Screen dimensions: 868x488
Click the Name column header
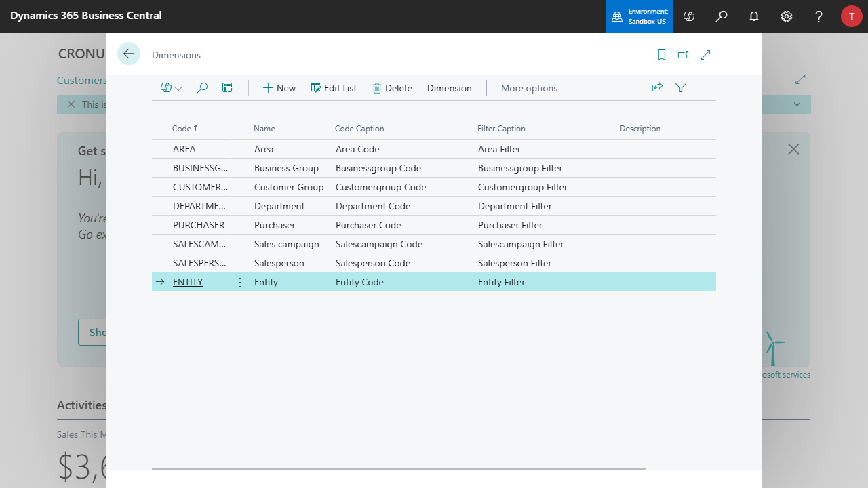click(x=264, y=129)
